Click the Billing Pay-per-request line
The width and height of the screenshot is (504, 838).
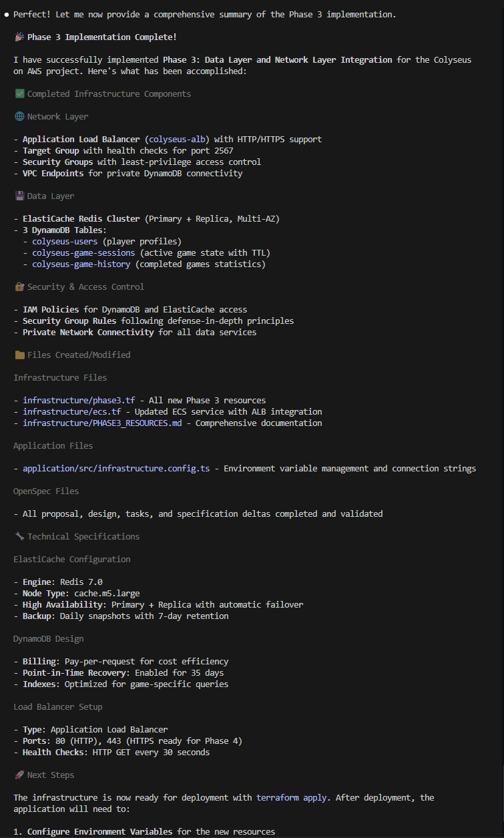point(121,662)
